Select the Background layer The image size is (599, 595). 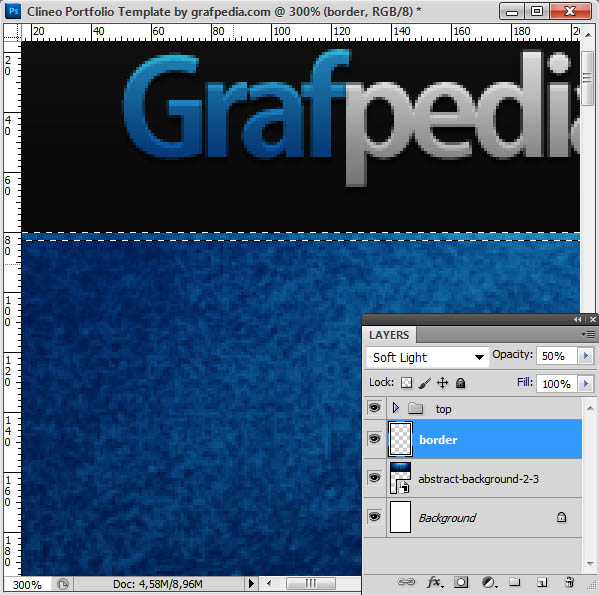484,517
